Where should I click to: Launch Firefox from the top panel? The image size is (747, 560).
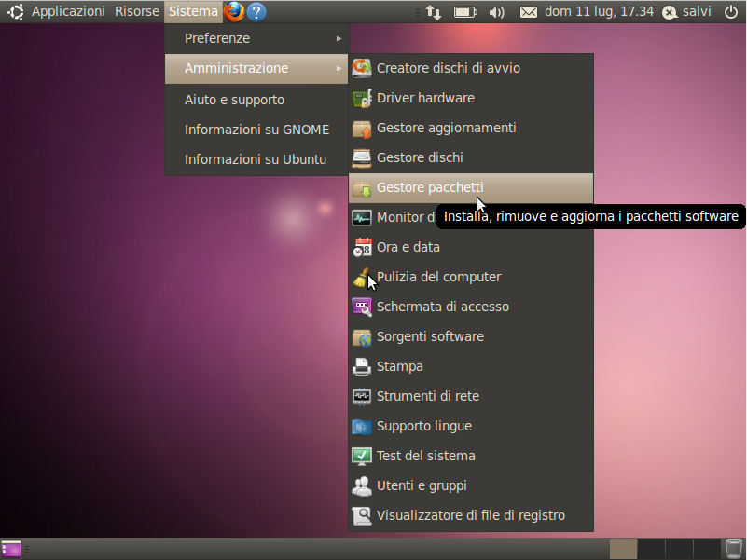tap(234, 11)
